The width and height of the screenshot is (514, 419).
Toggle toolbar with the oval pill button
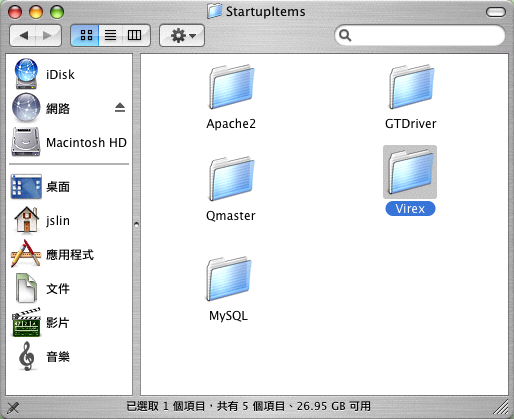(496, 12)
